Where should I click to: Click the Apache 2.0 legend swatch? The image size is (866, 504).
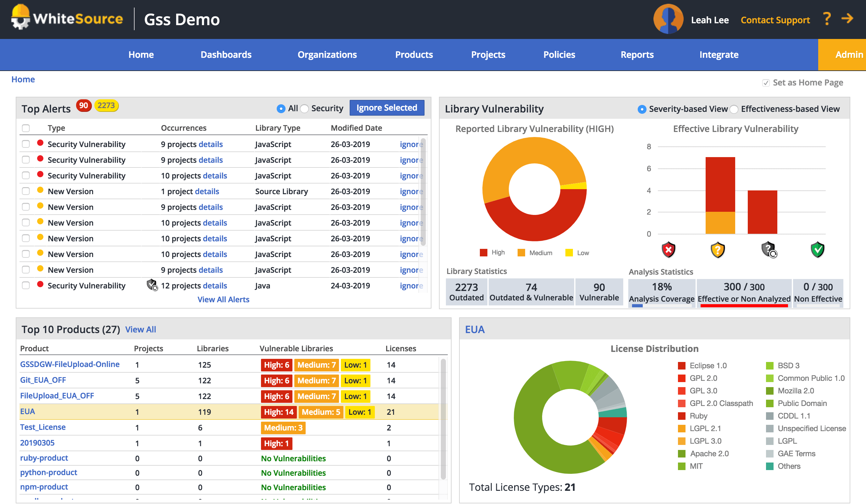[682, 453]
